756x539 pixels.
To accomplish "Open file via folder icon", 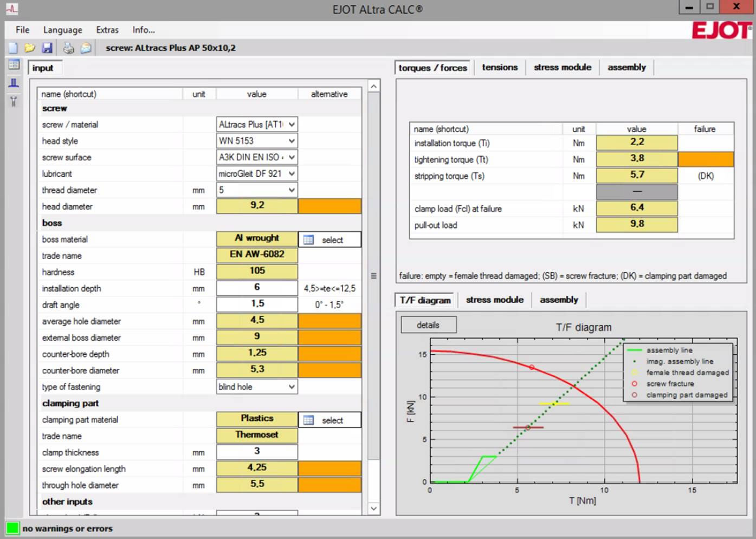I will coord(30,48).
